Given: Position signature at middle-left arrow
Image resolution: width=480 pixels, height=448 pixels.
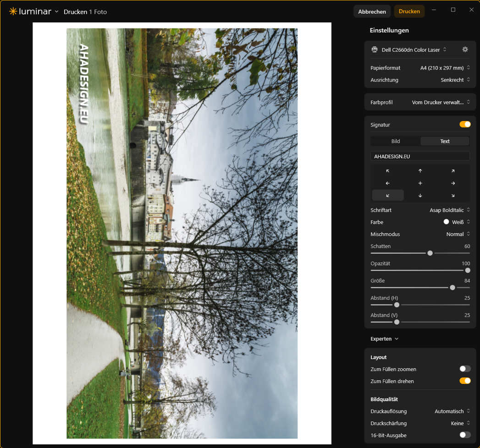Looking at the screenshot, I should (387, 183).
